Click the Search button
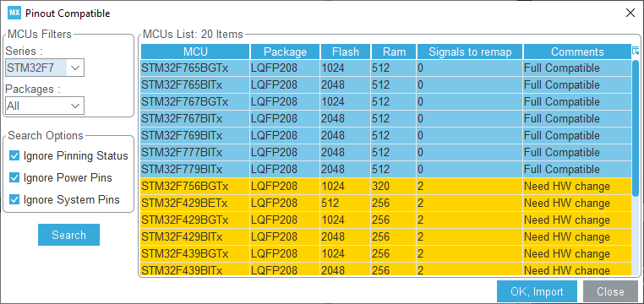The height and width of the screenshot is (304, 644). coord(68,235)
